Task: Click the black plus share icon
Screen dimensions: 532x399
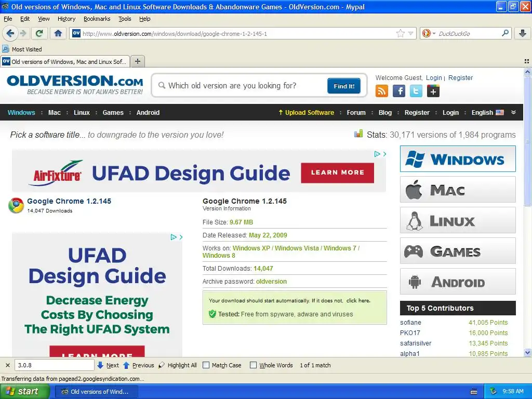Action: tap(433, 91)
